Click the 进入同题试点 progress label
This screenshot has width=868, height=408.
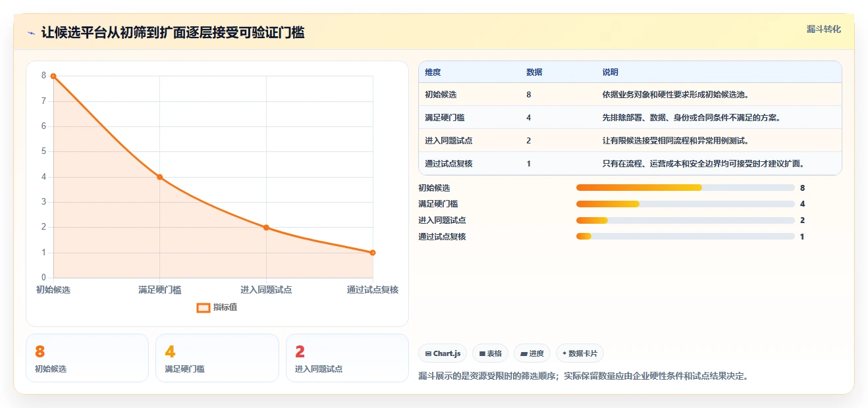(442, 220)
